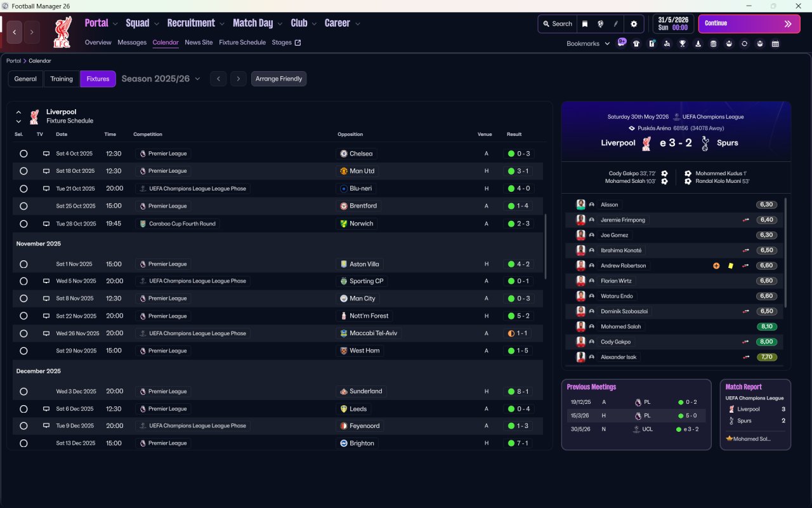The width and height of the screenshot is (812, 508).
Task: Select the Norwich fixture radio button
Action: coord(23,224)
